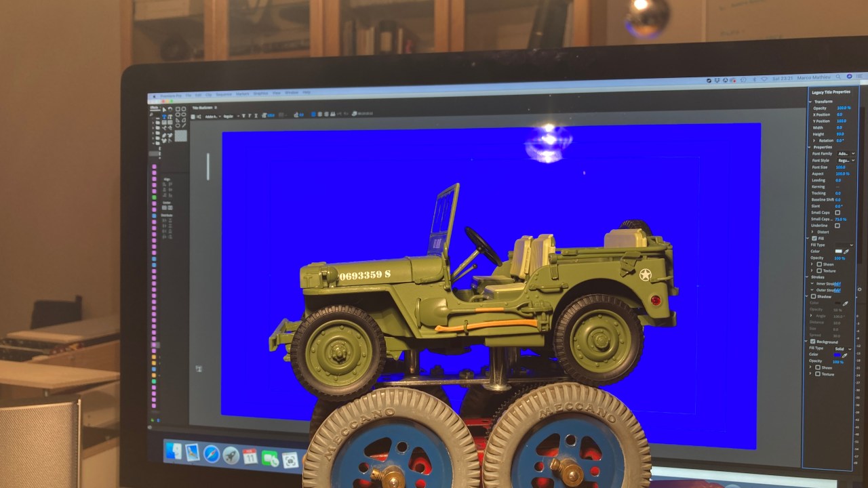Image resolution: width=868 pixels, height=488 pixels.
Task: Toggle the Underline checkbox
Action: click(x=837, y=226)
